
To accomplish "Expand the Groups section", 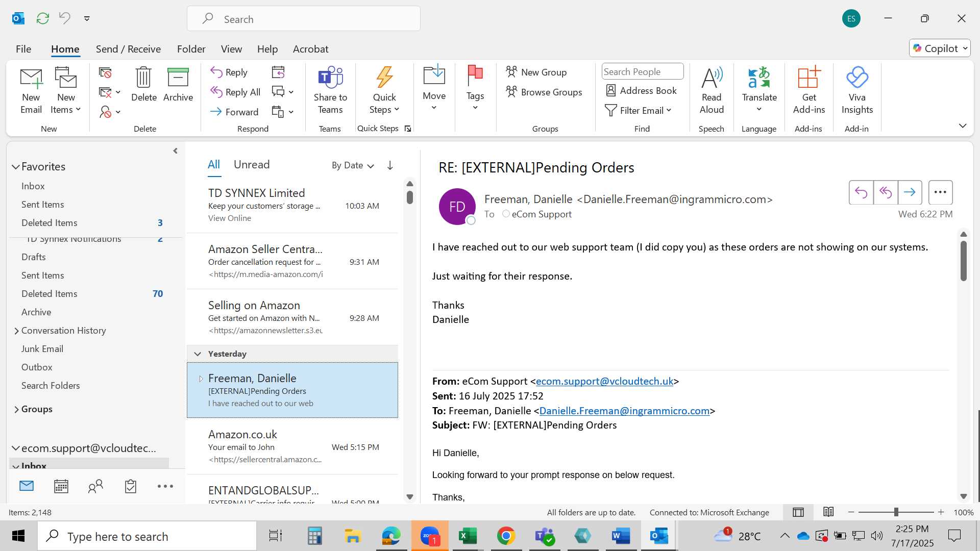I will coord(16,410).
